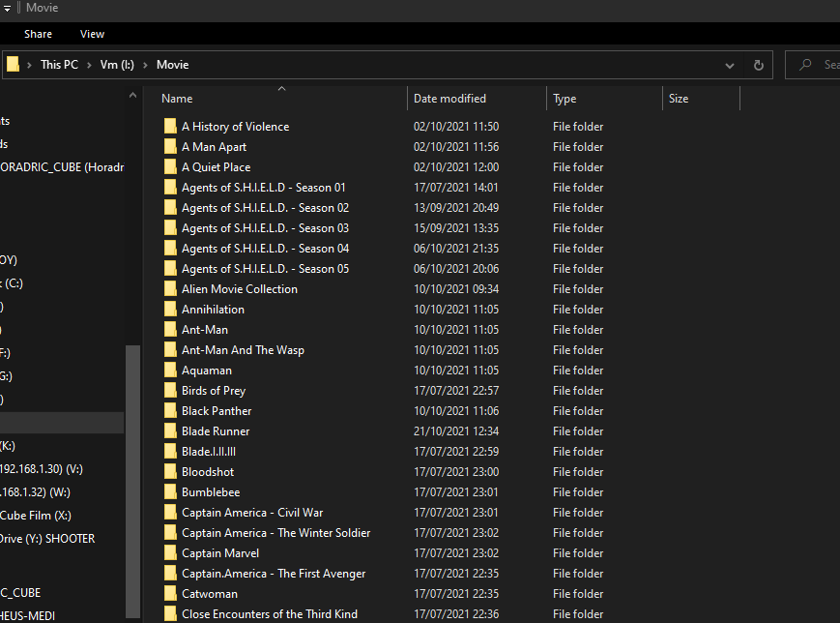Viewport: 840px width, 623px height.
Task: Go to Vm (I:) in breadcrumb
Action: pos(117,65)
